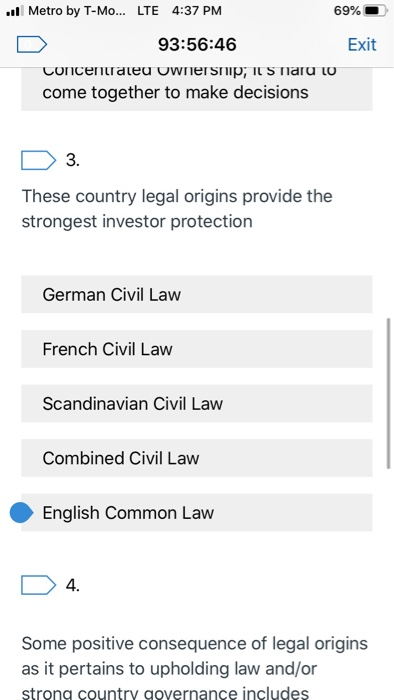Tap the flag icon next to question 4
Viewport: 394px width, 700px height.
click(x=38, y=585)
